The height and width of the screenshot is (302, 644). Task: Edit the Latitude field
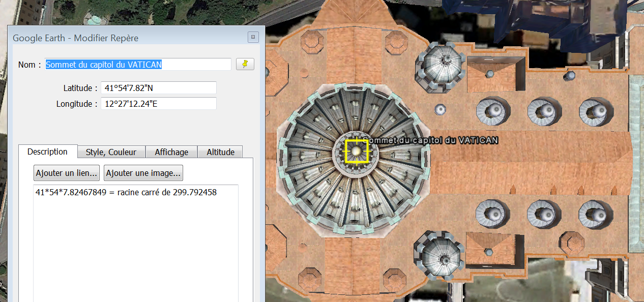(x=159, y=88)
